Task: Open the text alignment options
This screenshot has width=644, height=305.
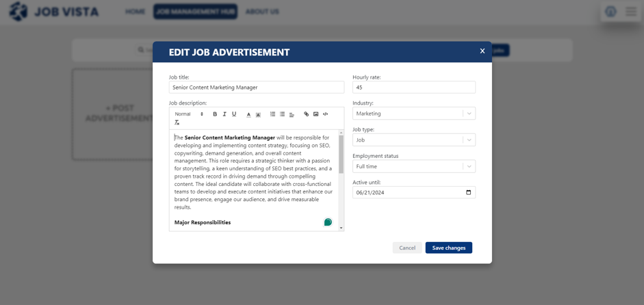Action: pyautogui.click(x=292, y=114)
